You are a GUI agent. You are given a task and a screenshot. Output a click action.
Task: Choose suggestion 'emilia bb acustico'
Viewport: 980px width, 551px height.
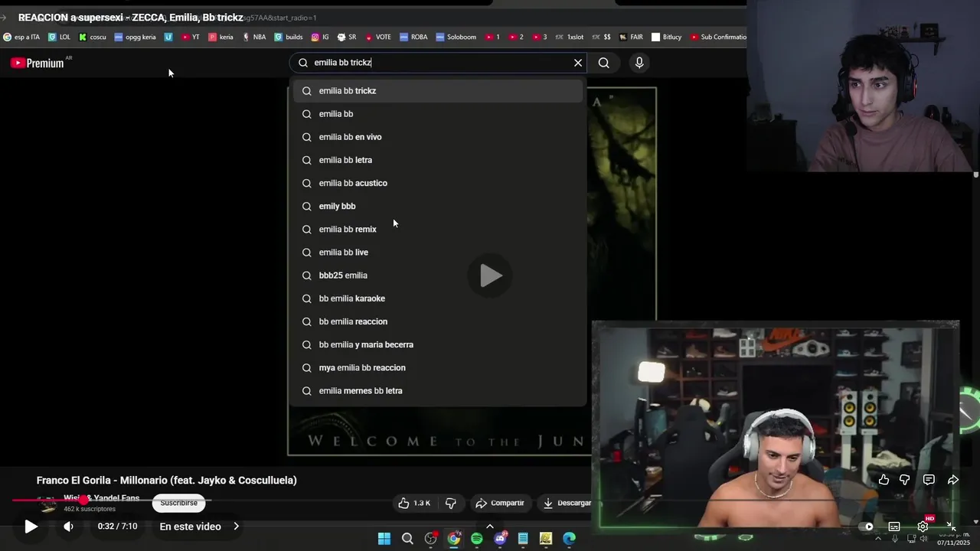tap(437, 183)
